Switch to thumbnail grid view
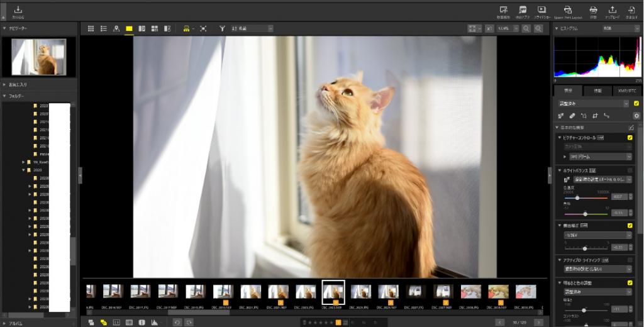Image resolution: width=644 pixels, height=327 pixels. coord(91,28)
